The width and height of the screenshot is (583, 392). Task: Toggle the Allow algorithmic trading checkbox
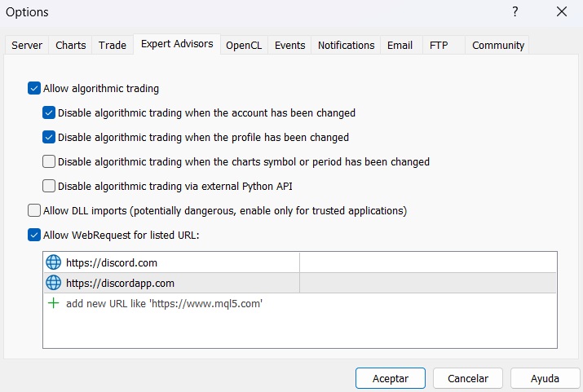click(x=34, y=89)
